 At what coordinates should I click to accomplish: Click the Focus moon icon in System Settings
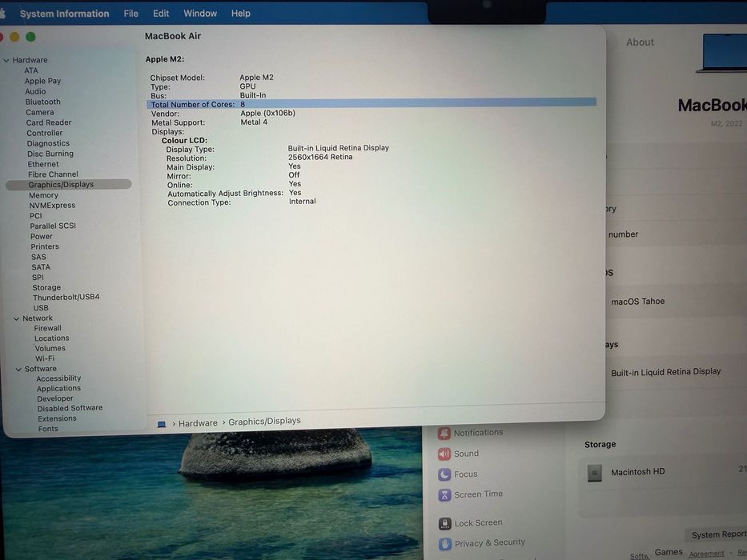pyautogui.click(x=444, y=474)
